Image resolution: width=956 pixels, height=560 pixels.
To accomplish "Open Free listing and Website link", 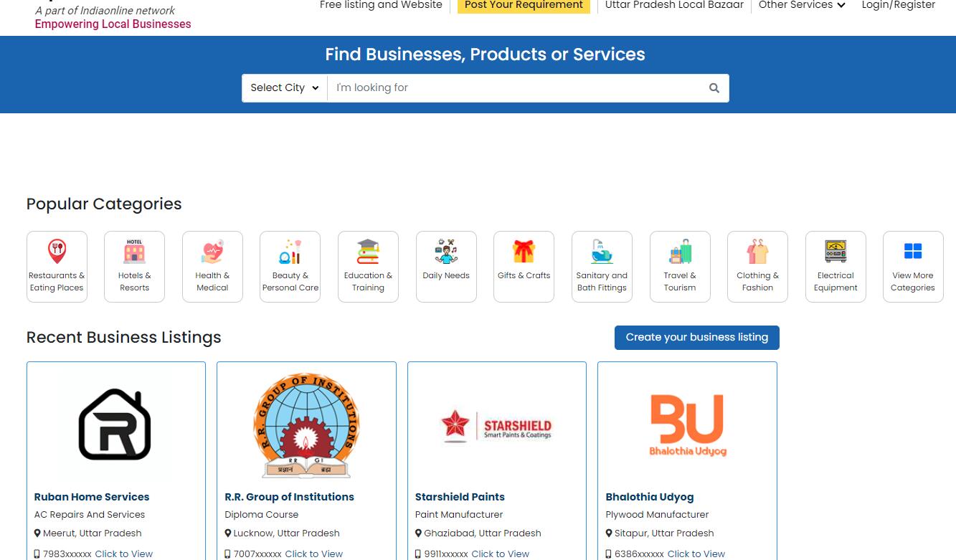I will click(x=381, y=5).
